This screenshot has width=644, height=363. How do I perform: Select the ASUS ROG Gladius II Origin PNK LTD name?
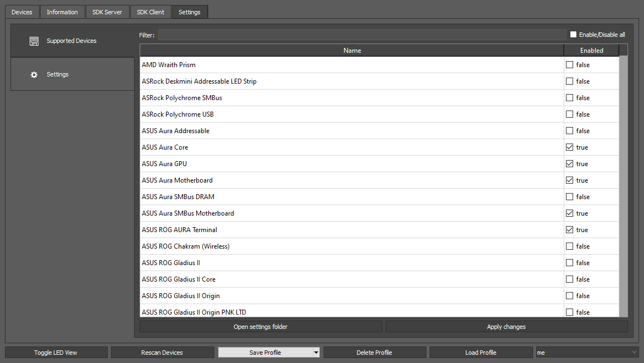pos(194,312)
